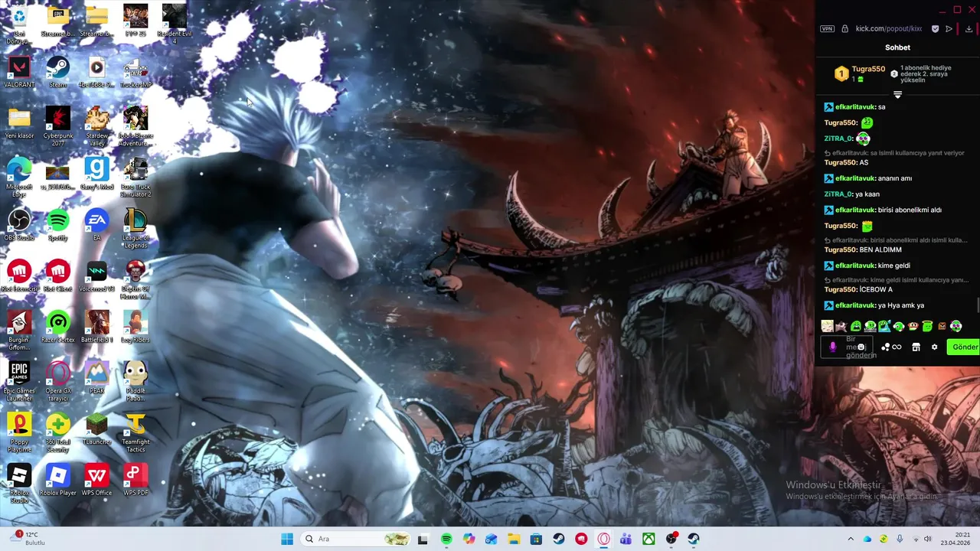The width and height of the screenshot is (980, 551).
Task: Click efkarlitavuk's name beside "kime geldi"
Action: tap(855, 266)
